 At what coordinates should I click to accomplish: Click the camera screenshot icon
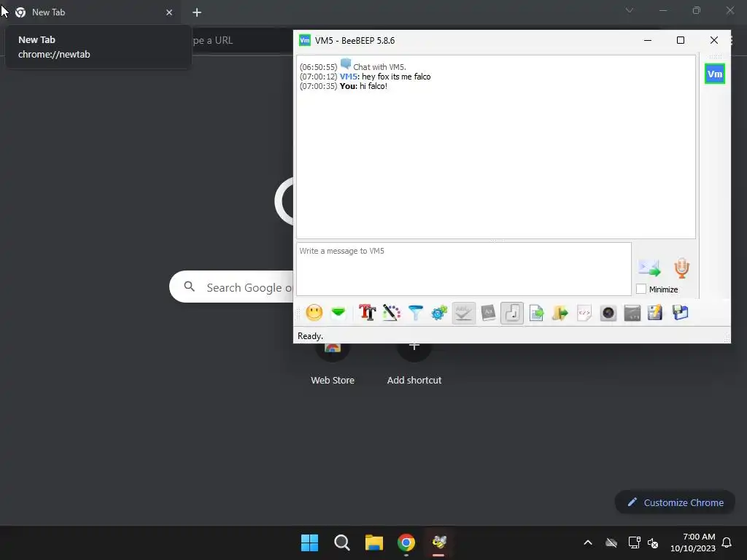(x=608, y=313)
